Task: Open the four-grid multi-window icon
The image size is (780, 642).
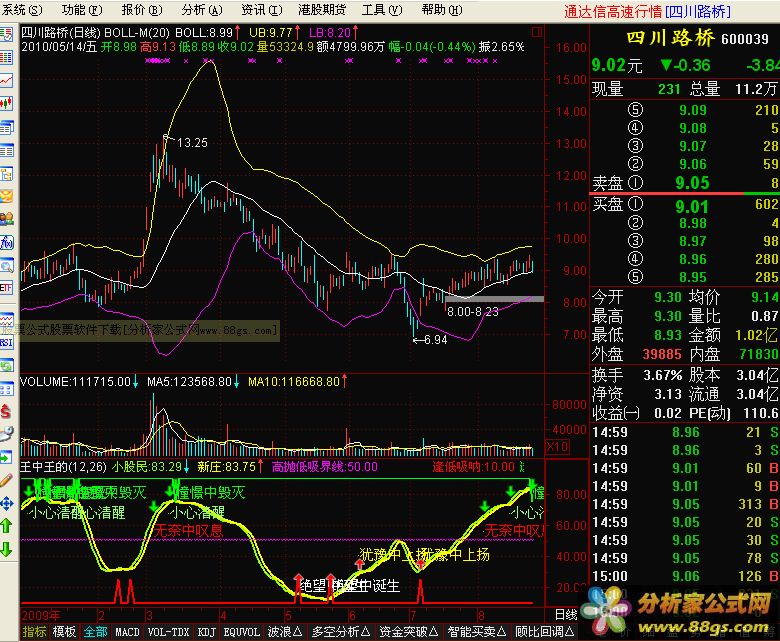Action: click(x=6, y=389)
